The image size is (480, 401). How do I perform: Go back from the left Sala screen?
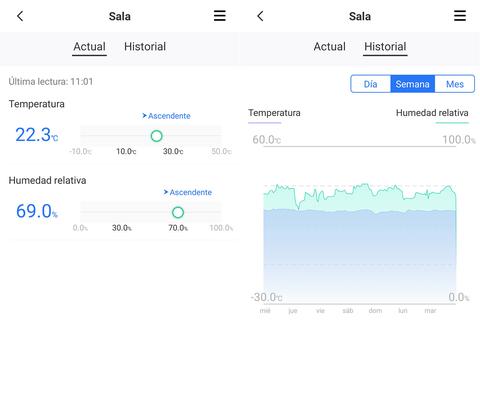(x=20, y=16)
